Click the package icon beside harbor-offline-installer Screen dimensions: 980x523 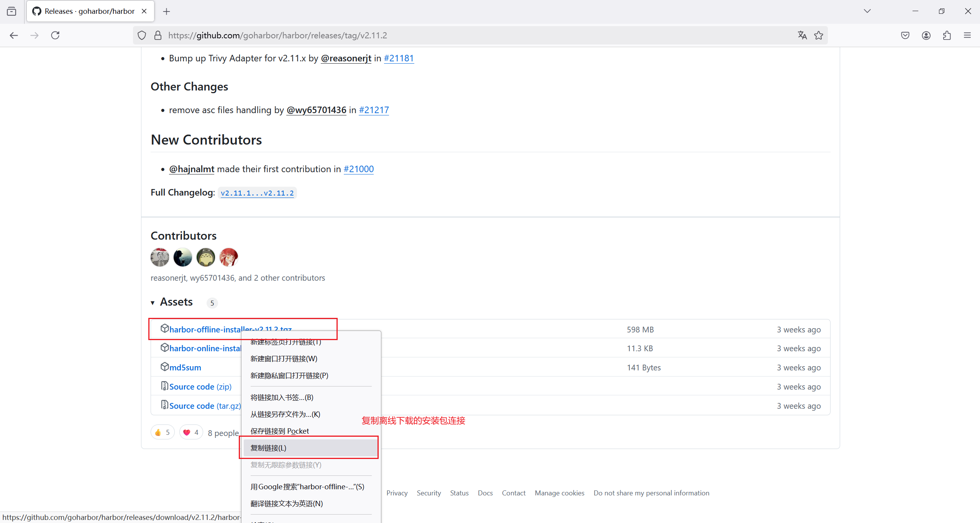pos(164,329)
